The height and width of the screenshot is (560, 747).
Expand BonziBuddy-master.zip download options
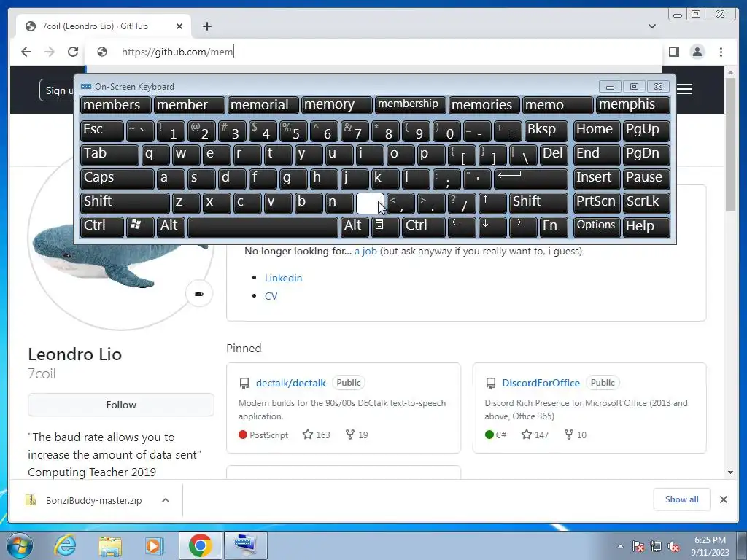tap(166, 500)
